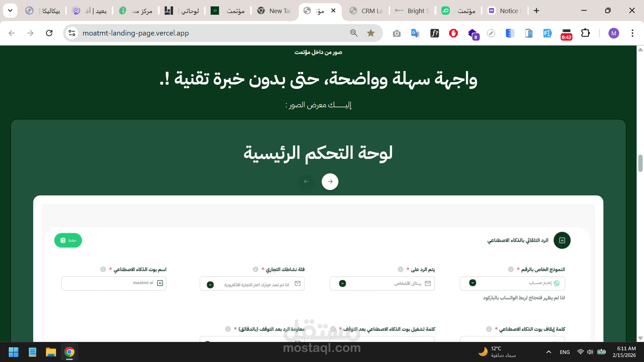
Task: Click the green save button
Action: coord(68,240)
